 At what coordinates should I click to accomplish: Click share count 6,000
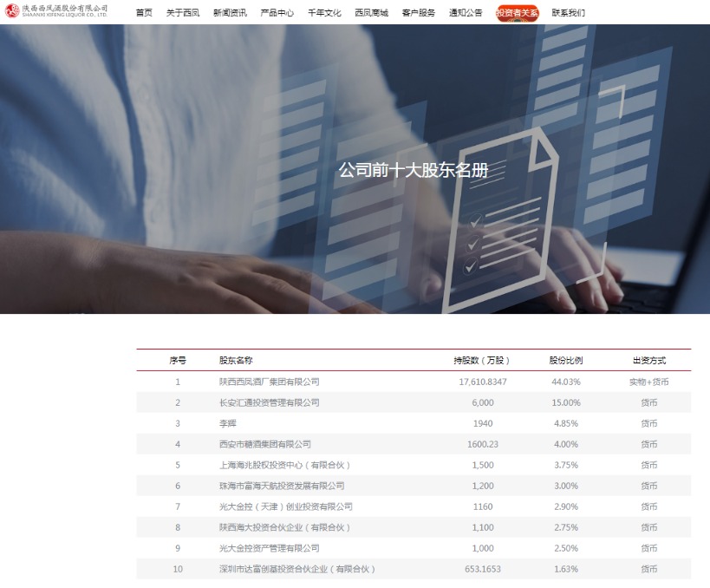483,402
